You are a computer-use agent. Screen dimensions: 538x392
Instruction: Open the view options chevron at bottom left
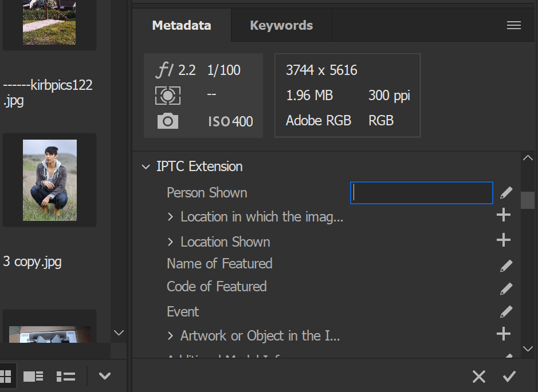104,376
